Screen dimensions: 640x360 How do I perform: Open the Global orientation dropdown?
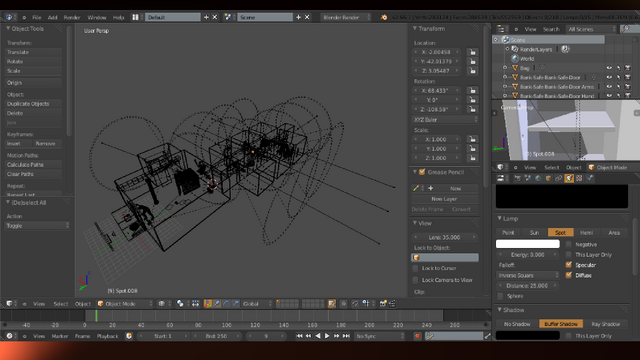pos(257,303)
